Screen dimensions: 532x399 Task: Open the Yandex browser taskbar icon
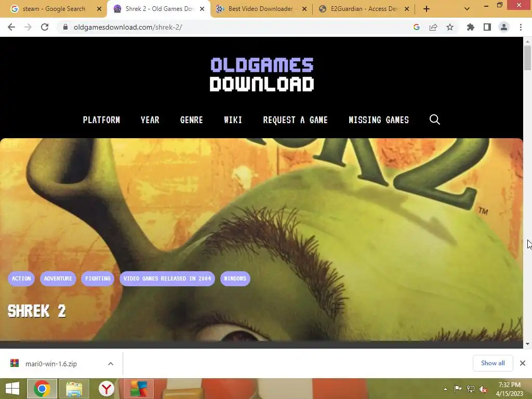106,389
